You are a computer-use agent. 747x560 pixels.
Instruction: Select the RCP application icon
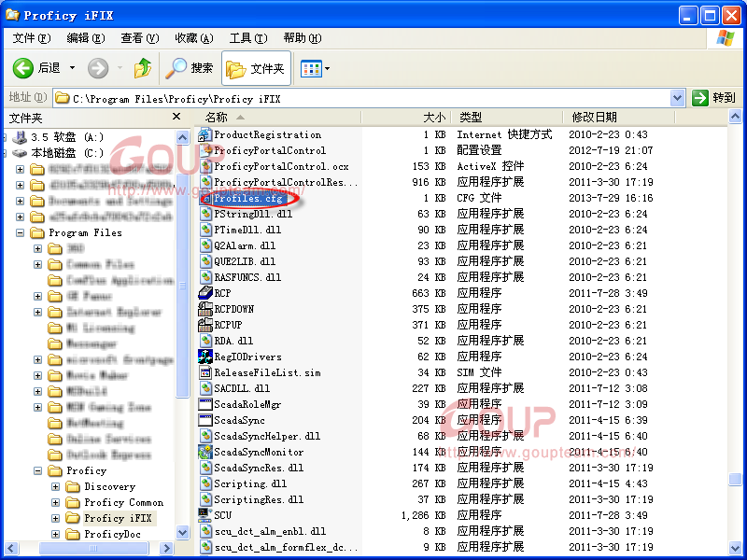point(205,293)
